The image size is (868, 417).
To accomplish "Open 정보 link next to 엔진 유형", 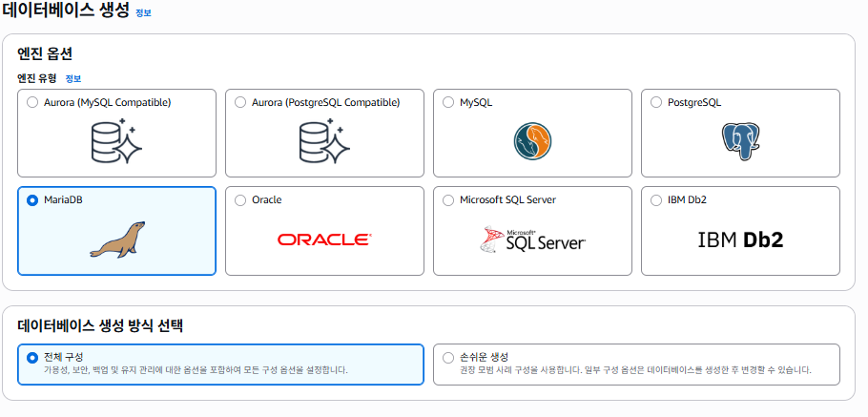I will tap(73, 78).
